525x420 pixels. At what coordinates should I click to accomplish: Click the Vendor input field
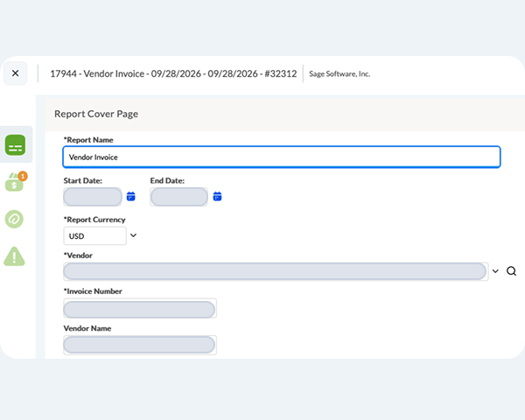276,271
